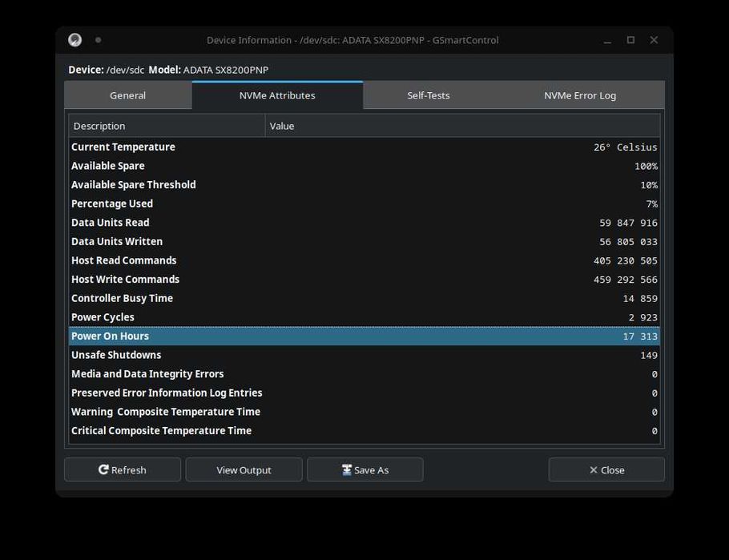Close the window using the title bar X
The height and width of the screenshot is (560, 729).
(x=654, y=40)
